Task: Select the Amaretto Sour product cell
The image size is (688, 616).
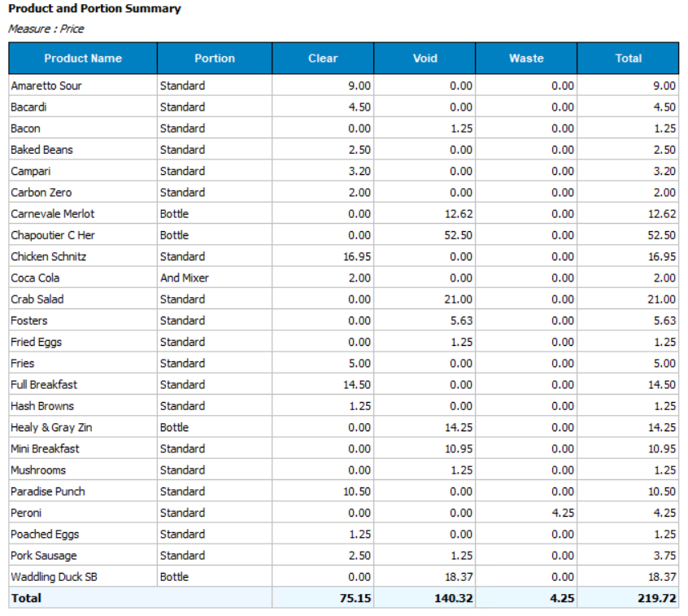Action: pyautogui.click(x=46, y=85)
